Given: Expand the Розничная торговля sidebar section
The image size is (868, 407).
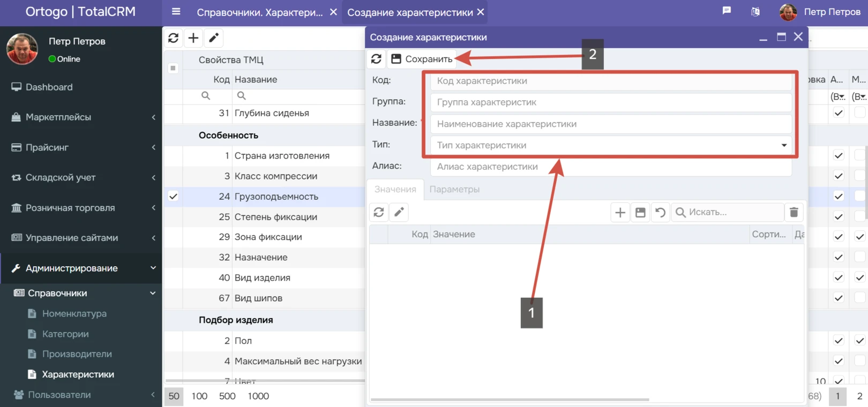Looking at the screenshot, I should [x=81, y=208].
